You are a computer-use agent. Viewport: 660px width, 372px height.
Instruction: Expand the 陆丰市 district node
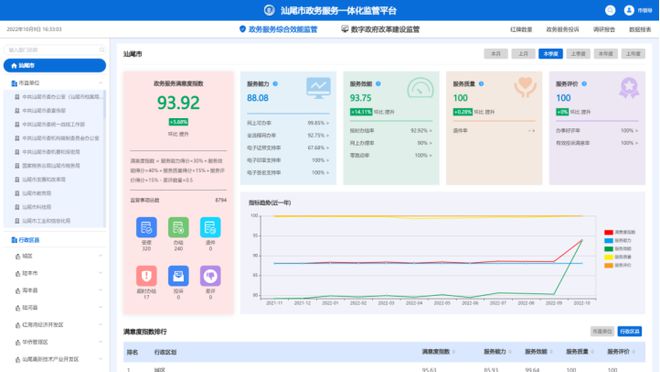pos(101,273)
